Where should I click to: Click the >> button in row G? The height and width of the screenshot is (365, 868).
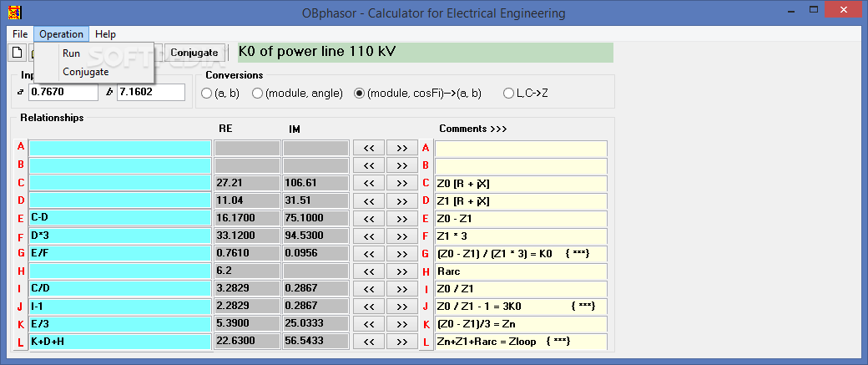pyautogui.click(x=402, y=254)
